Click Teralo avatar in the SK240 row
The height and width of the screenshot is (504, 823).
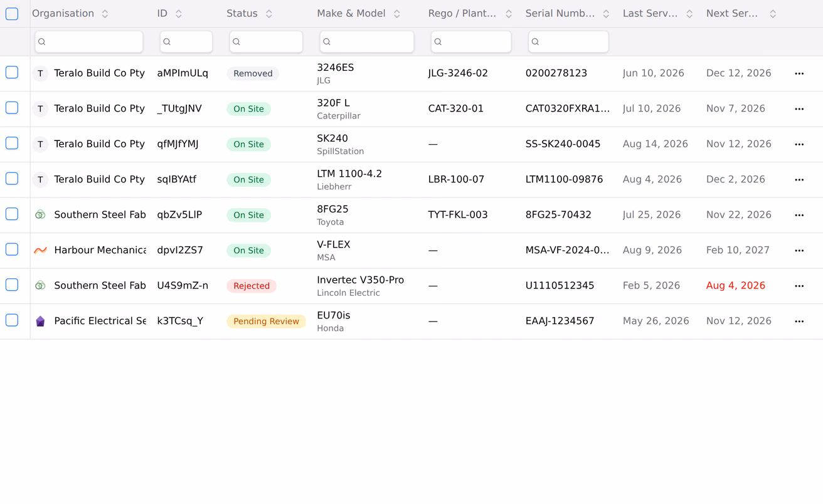coord(40,144)
